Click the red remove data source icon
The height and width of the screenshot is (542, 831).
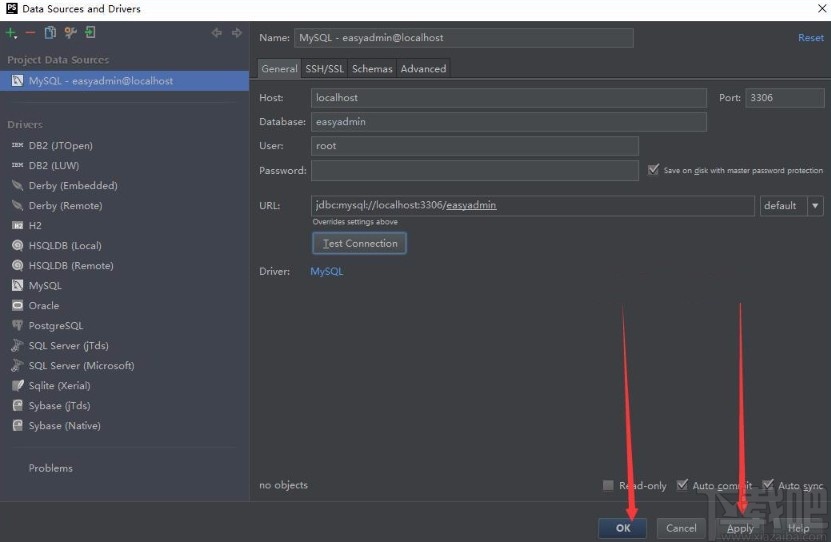point(30,33)
